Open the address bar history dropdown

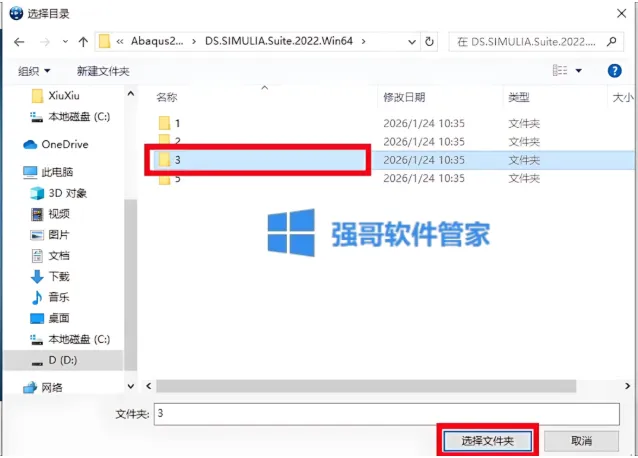[412, 42]
